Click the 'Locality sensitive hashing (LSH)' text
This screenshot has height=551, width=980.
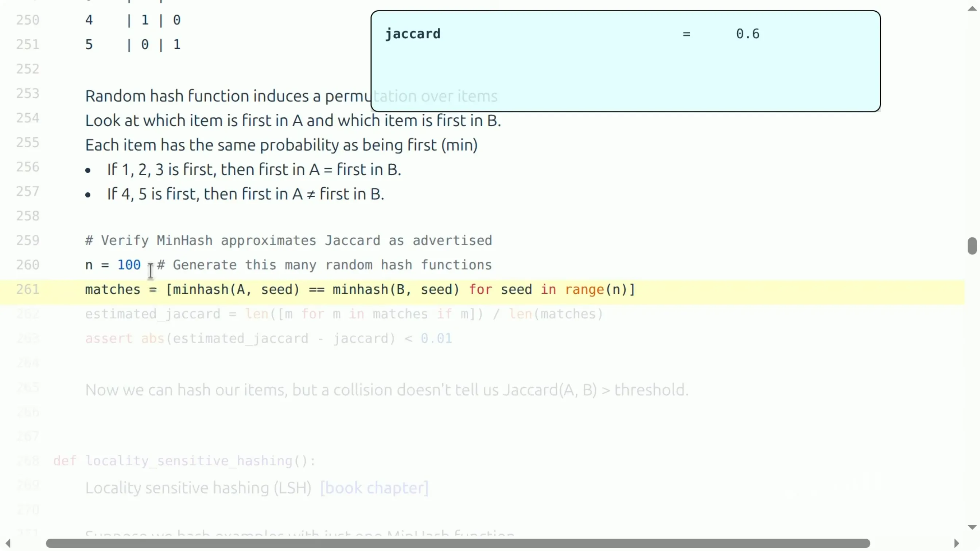[198, 488]
